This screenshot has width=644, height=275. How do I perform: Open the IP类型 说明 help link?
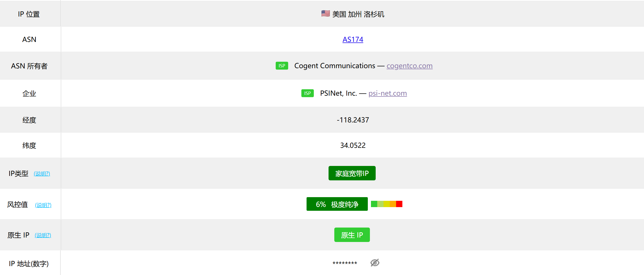[x=42, y=174]
